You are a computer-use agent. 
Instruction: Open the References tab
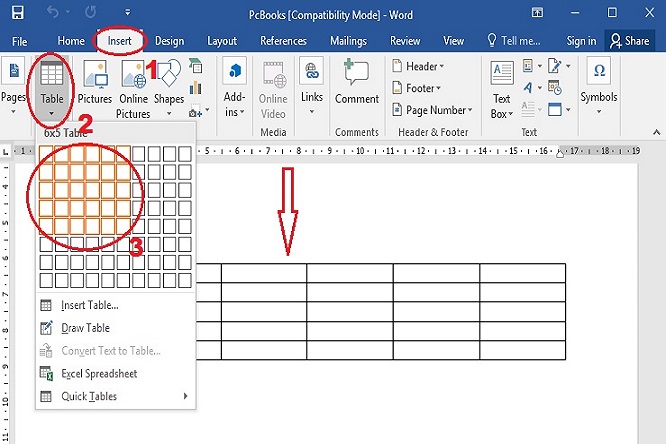(x=283, y=41)
